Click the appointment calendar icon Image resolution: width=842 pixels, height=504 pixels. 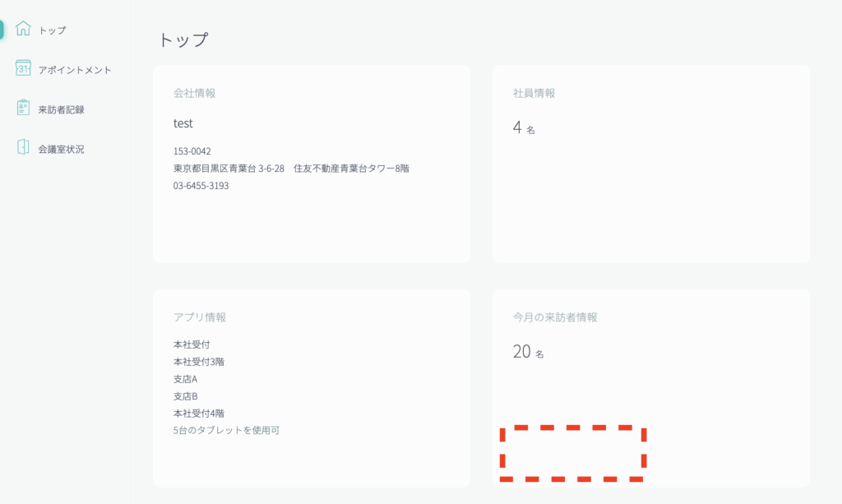pyautogui.click(x=23, y=68)
